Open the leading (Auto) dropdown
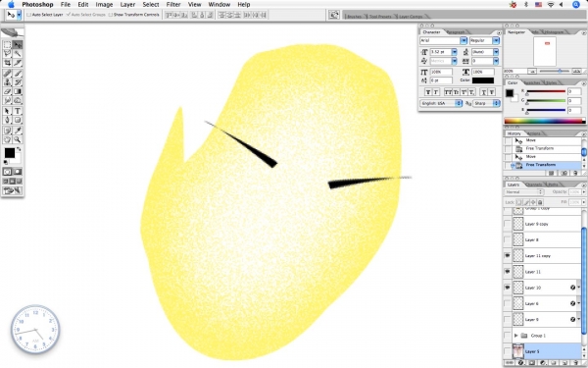Viewport: 588px width, 368px height. [x=496, y=52]
